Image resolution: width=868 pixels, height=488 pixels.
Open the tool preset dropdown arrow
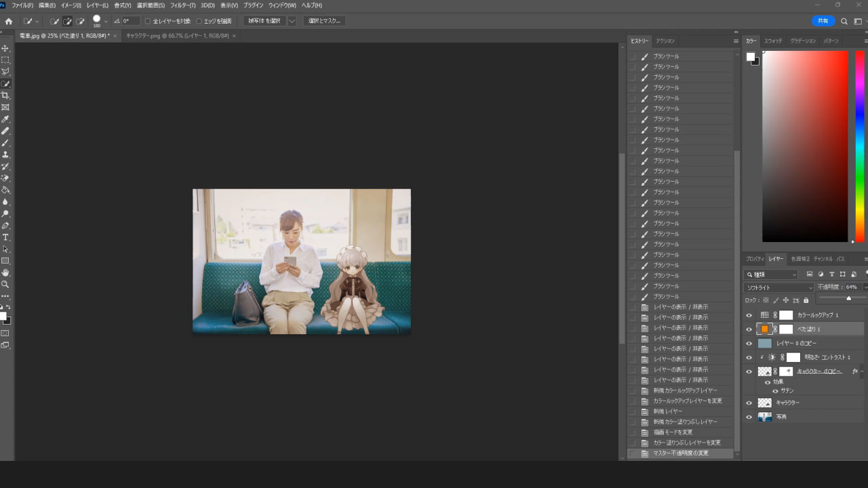point(37,21)
